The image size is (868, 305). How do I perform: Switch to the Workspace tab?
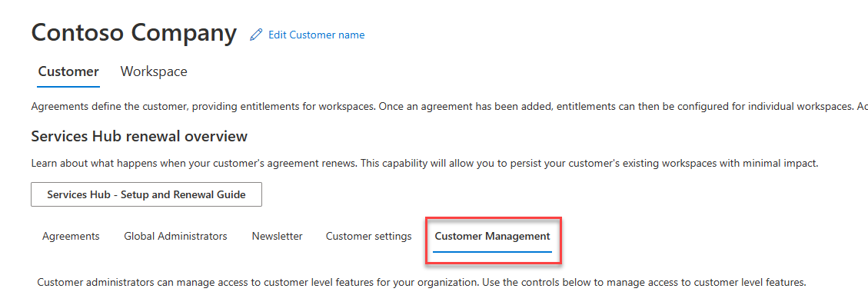[x=154, y=71]
